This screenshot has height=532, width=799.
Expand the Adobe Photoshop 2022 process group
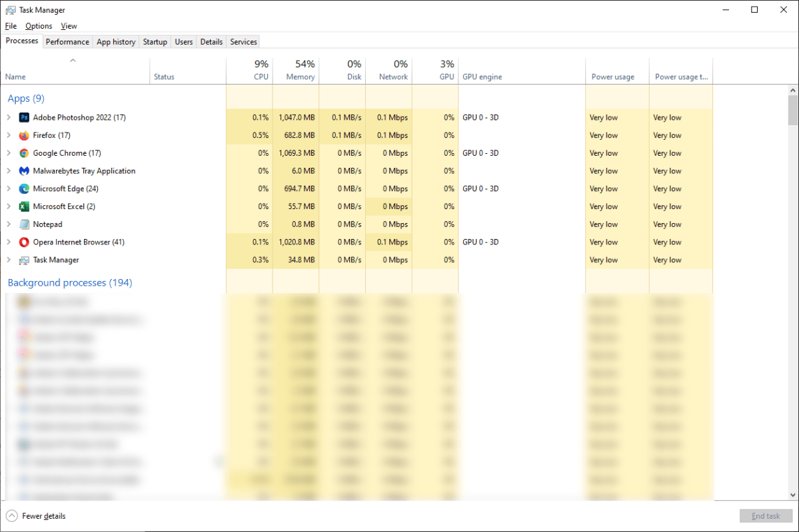[9, 118]
